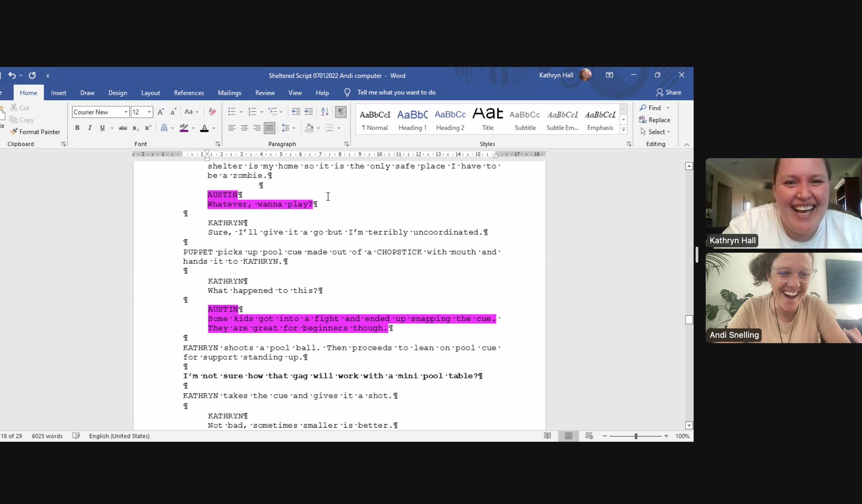The image size is (862, 504).
Task: Toggle the Show/Hide paragraph marks button
Action: (341, 111)
